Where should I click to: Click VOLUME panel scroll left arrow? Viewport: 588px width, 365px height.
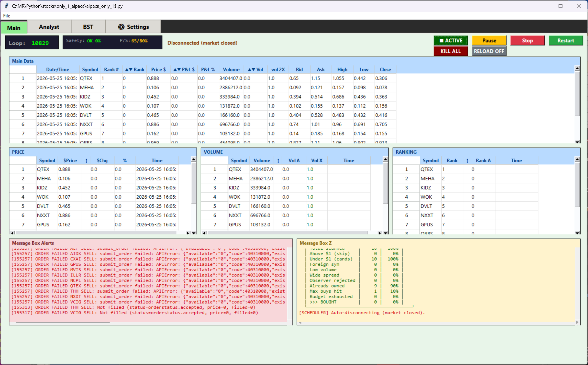tap(204, 233)
